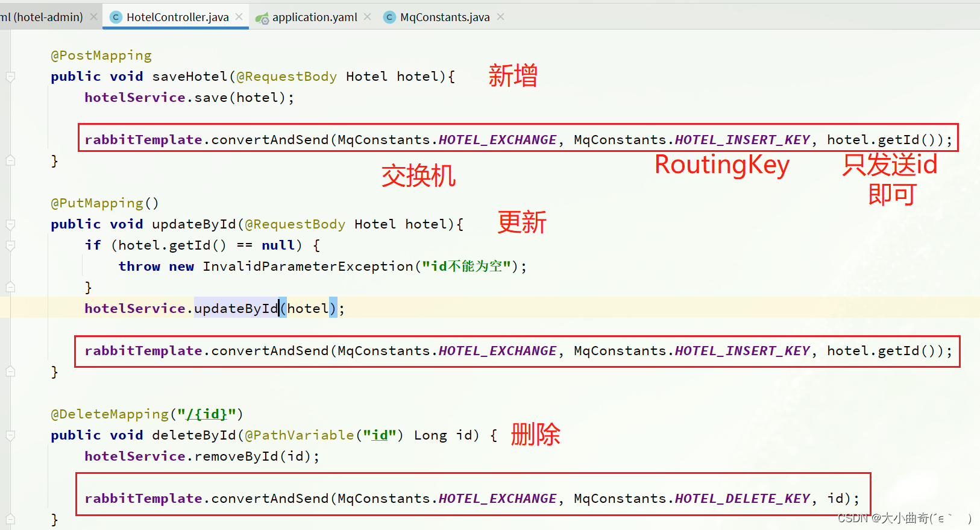Close the (hotel-admin) tab

94,17
